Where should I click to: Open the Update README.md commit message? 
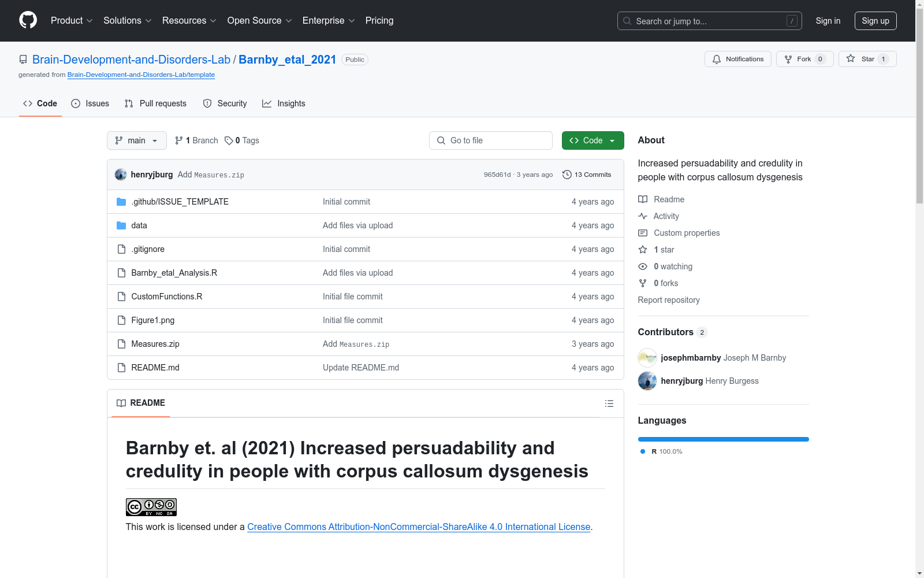[x=361, y=368]
